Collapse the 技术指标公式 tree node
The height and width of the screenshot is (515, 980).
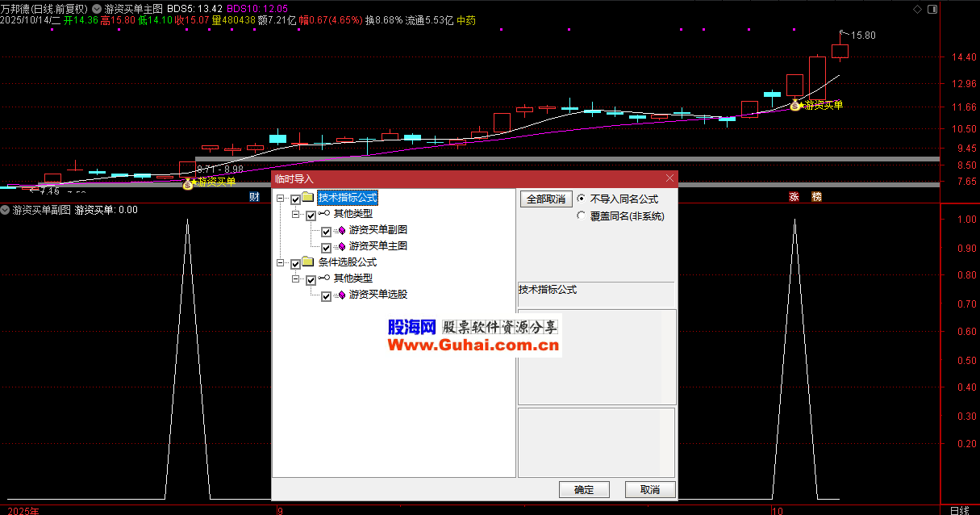(281, 199)
